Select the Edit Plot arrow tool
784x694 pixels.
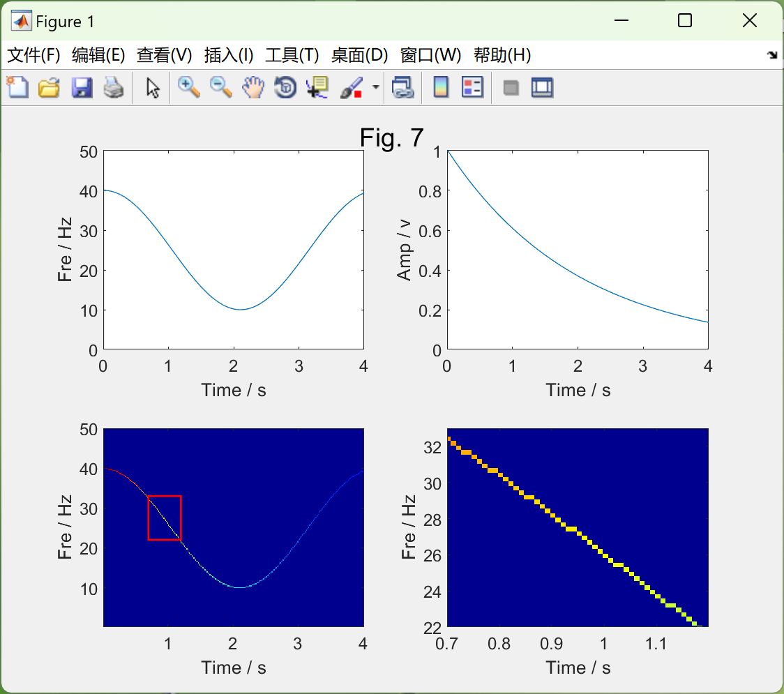click(153, 87)
